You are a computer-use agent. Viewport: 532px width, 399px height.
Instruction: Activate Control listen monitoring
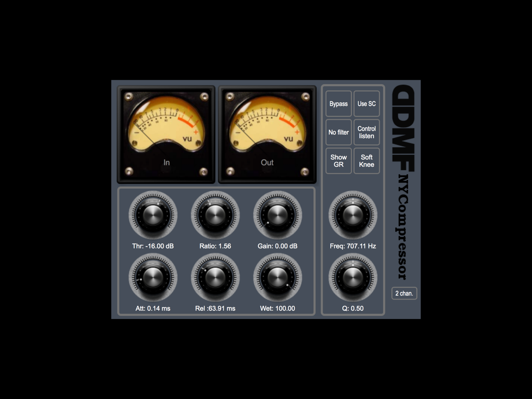pyautogui.click(x=366, y=132)
